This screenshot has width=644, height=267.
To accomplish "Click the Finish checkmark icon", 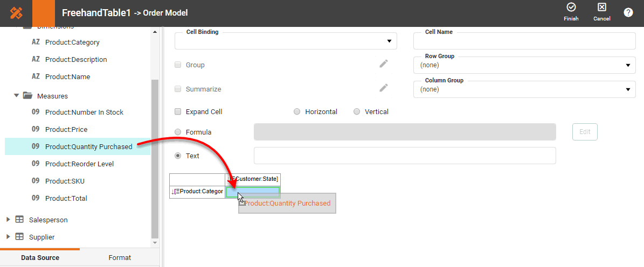I will tap(571, 8).
